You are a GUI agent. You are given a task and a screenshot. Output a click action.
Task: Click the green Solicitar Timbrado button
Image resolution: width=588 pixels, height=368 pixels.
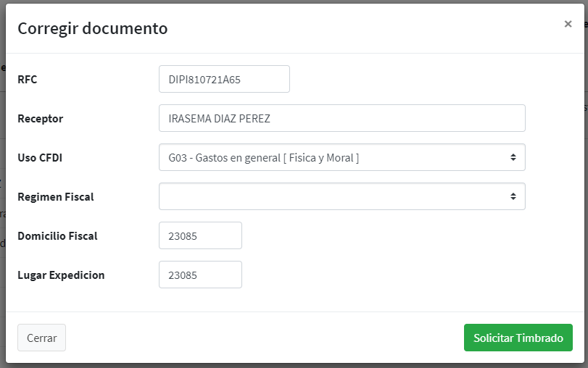click(x=518, y=338)
